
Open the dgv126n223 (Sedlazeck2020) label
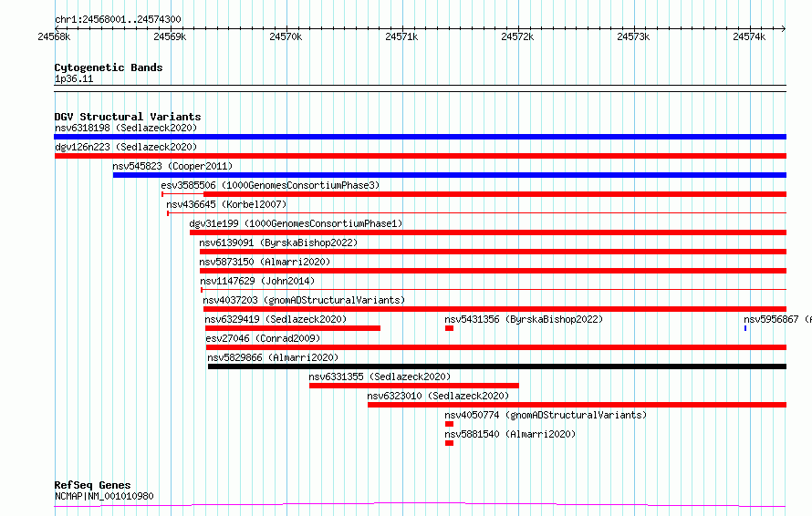tap(126, 147)
